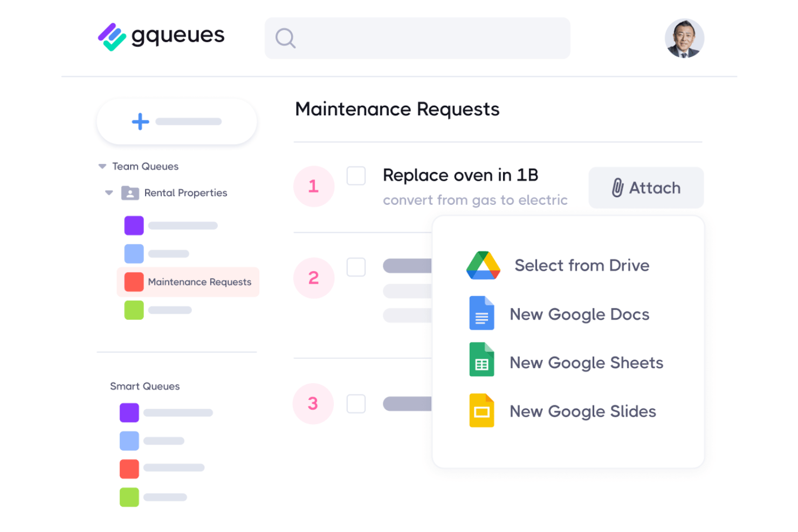Click the green swatch under Rental Properties
Screen dimensions: 798x532
[x=134, y=310]
